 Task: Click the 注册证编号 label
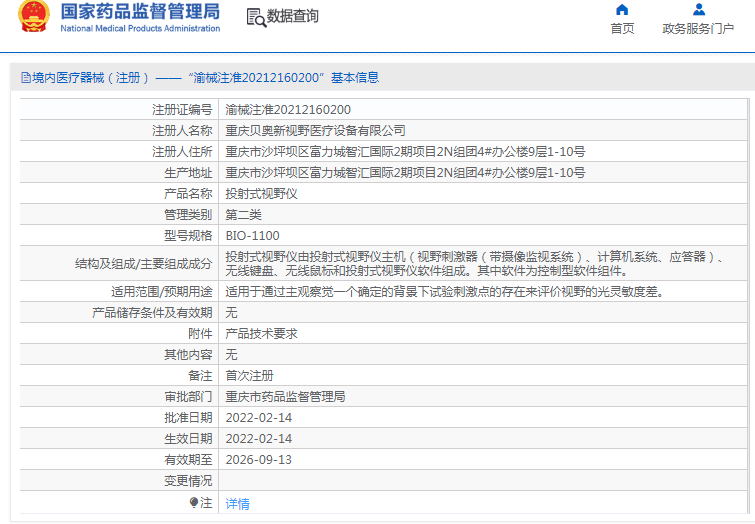[182, 110]
